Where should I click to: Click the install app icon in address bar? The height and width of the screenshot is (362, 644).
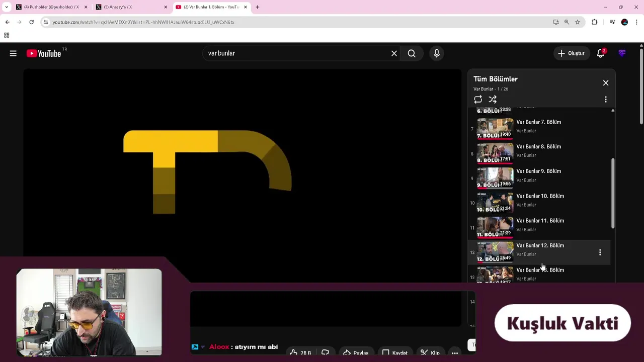click(556, 22)
